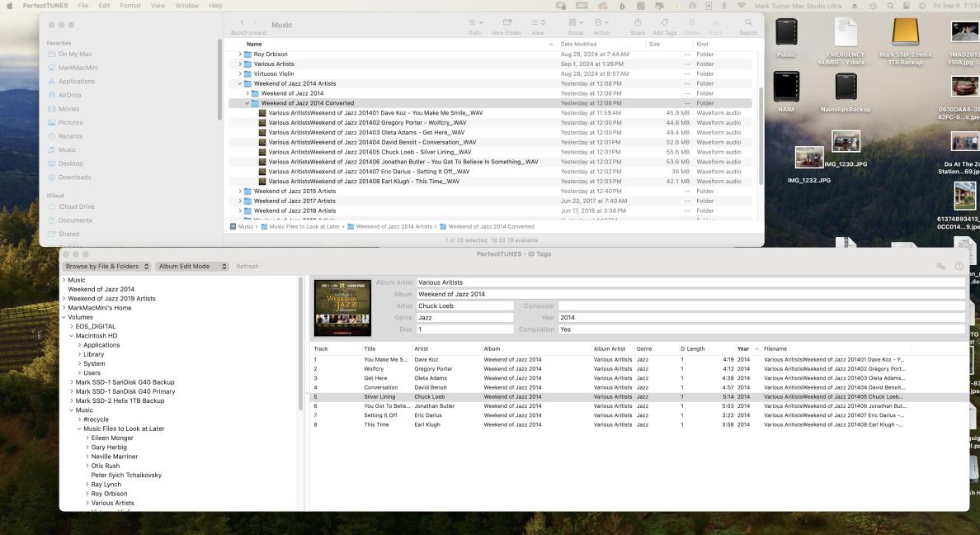980x535 pixels.
Task: Select the Oleta Adams Get Here WAV file
Action: (x=490, y=133)
